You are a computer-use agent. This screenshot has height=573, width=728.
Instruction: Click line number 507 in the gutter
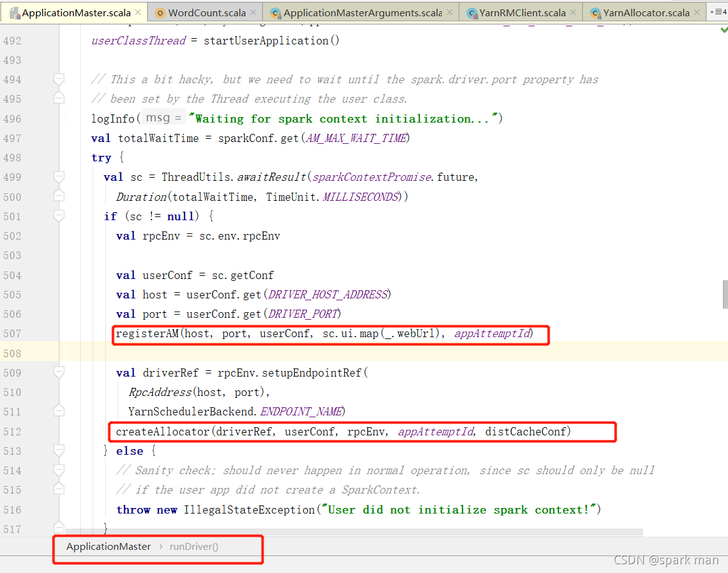click(12, 333)
